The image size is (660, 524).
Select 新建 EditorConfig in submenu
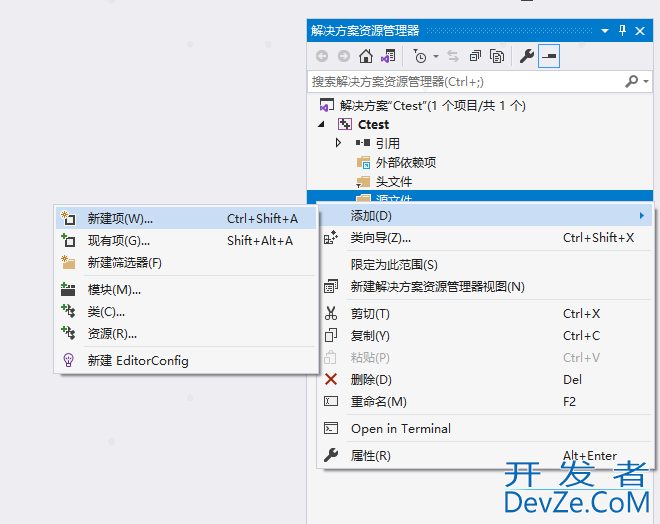click(186, 361)
